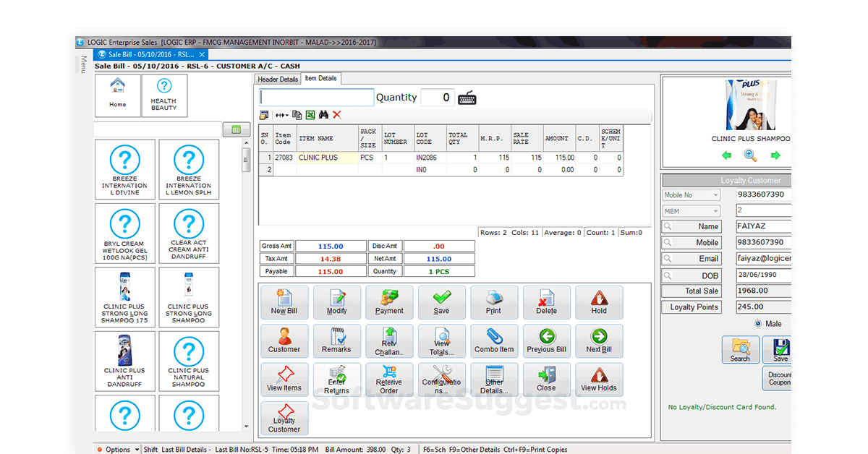This screenshot has height=454, width=868.
Task: Select Breeze Internation L Lemon Splh item
Action: coord(189,169)
